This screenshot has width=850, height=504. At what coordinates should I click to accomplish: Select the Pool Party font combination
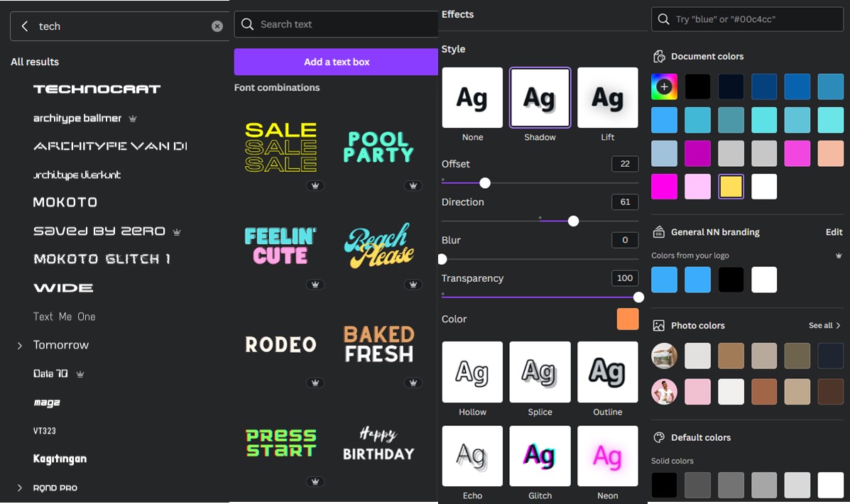click(x=378, y=146)
